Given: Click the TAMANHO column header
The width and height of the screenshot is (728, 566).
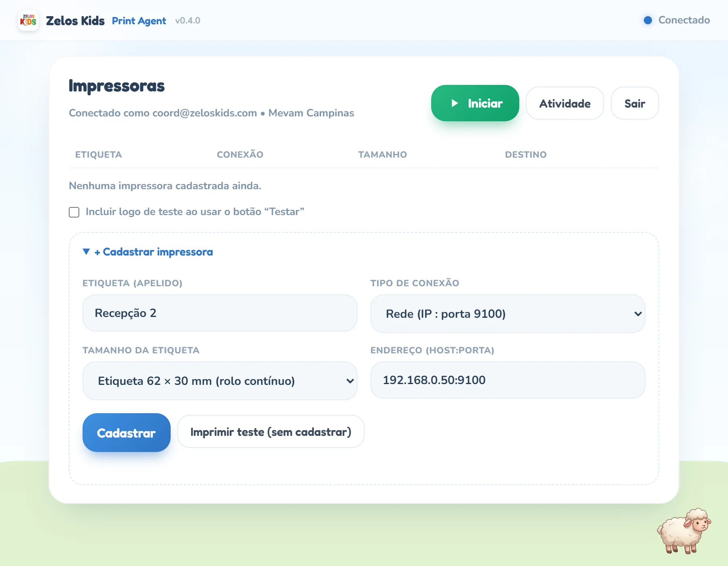Looking at the screenshot, I should point(382,154).
